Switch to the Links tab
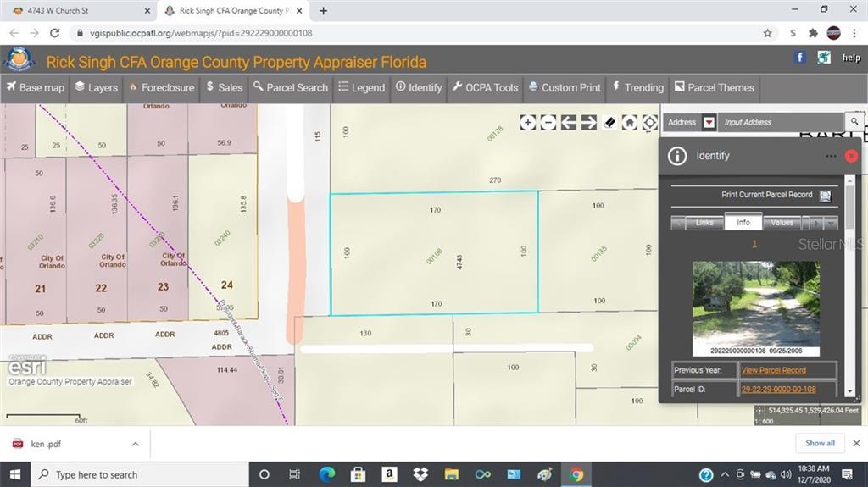Image resolution: width=868 pixels, height=487 pixels. click(704, 223)
